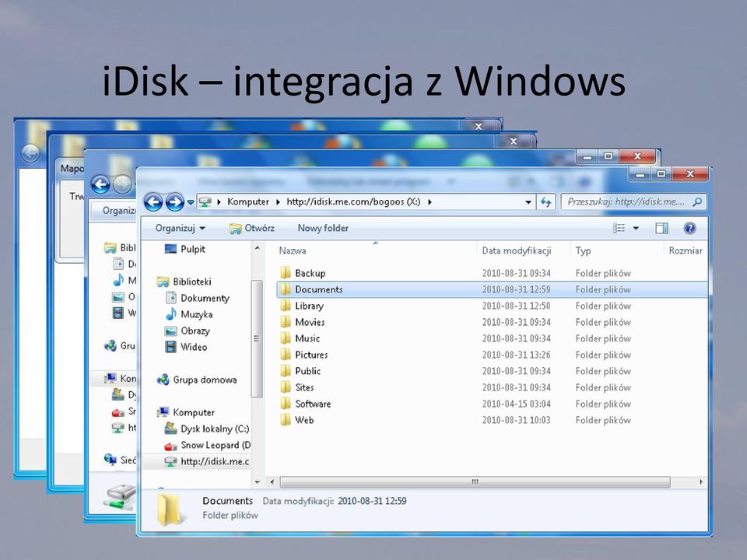Click back arrow in the rearmost window
The width and height of the screenshot is (747, 560).
tap(30, 153)
